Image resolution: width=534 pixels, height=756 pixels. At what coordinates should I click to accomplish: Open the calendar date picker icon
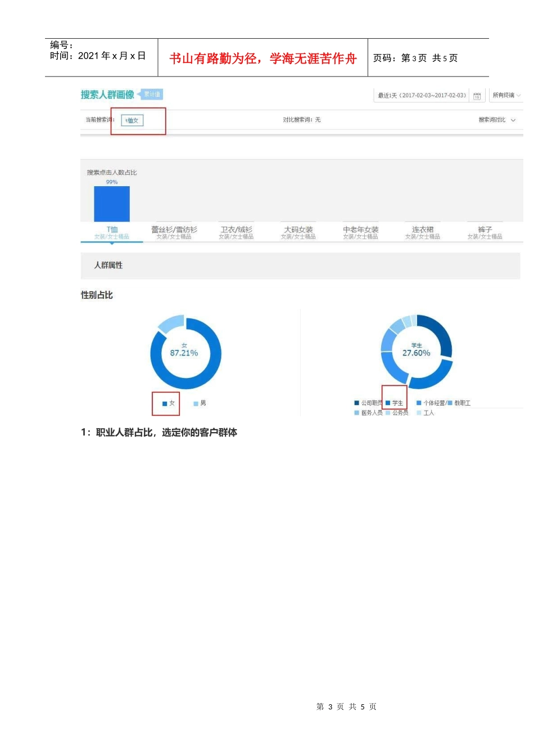tap(477, 96)
